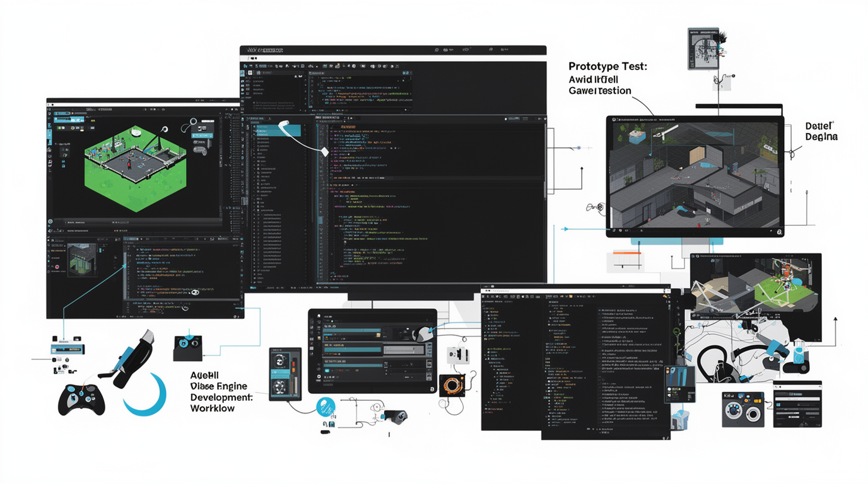
Task: Select the white adapter device beside the mixer panel
Action: (457, 356)
